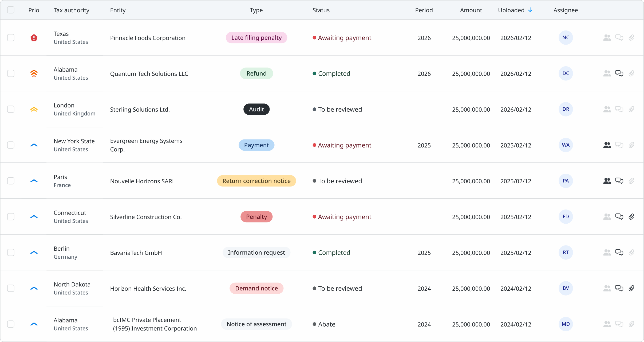Click the Tax authority column header

pyautogui.click(x=71, y=10)
